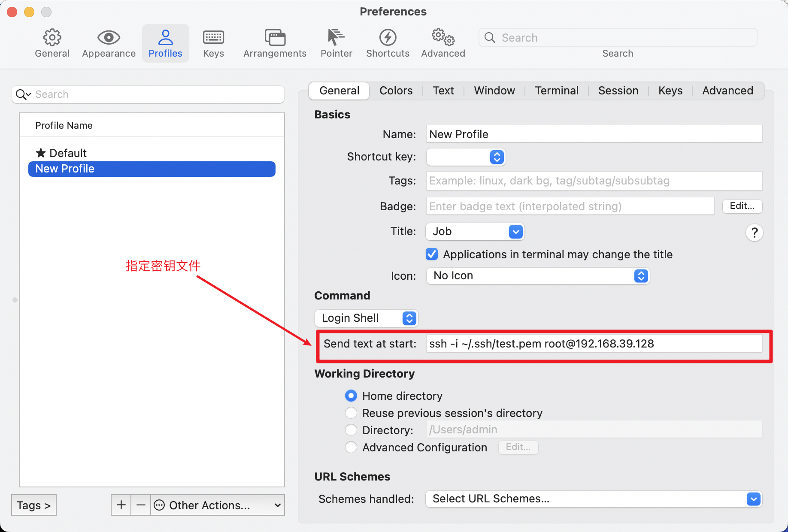Switch to the profile Advanced tab
Image resolution: width=788 pixels, height=532 pixels.
(x=727, y=91)
